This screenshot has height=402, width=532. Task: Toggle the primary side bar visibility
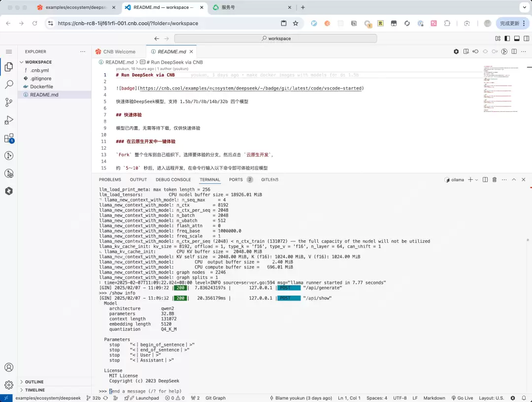click(x=508, y=38)
